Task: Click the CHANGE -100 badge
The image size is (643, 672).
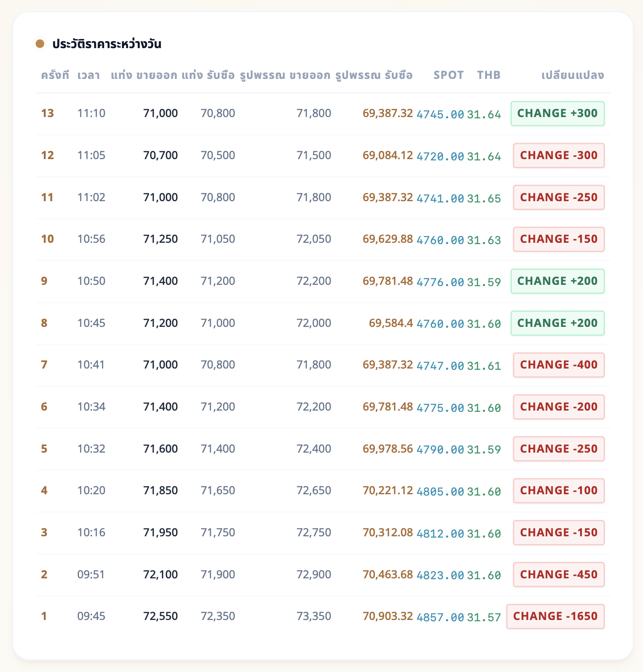Action: click(559, 491)
